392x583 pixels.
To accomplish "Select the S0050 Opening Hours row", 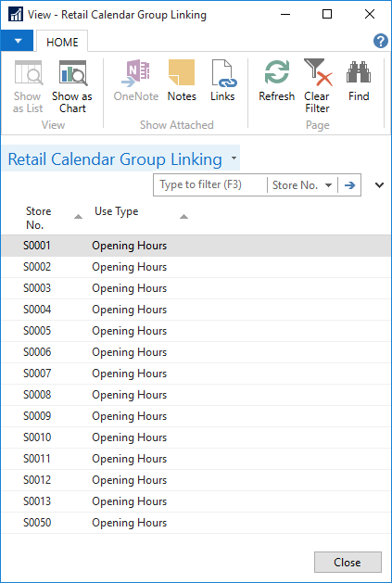I will 196,523.
